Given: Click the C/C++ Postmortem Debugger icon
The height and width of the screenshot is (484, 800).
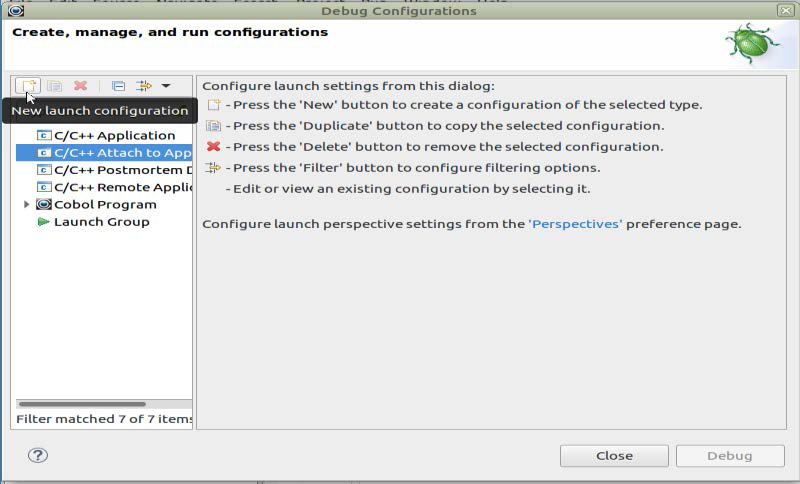Looking at the screenshot, I should tap(44, 170).
